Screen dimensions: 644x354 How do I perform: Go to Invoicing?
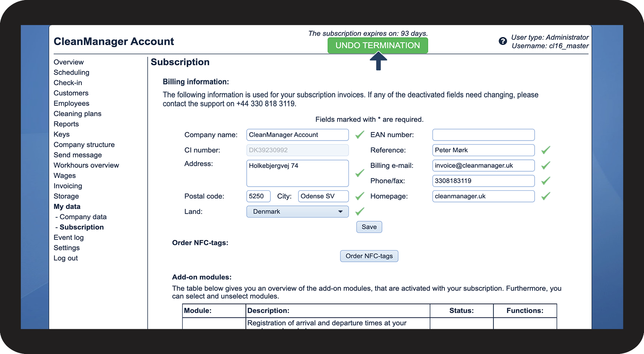pos(68,186)
